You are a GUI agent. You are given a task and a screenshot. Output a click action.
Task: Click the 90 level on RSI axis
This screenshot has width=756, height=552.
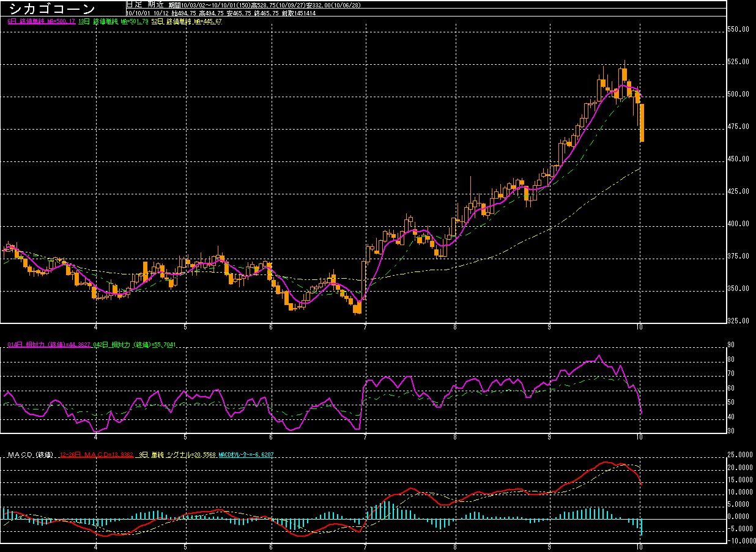(730, 345)
